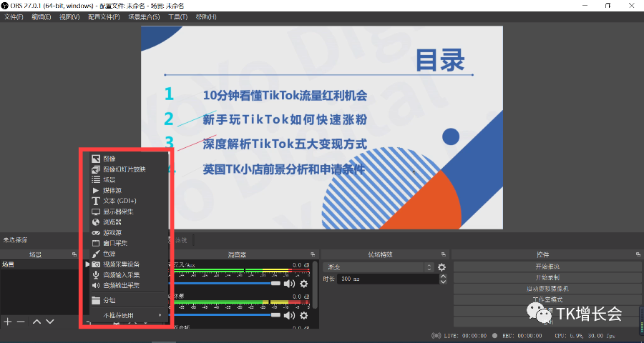Add a new scene with plus icon
The image size is (644, 343).
(x=7, y=322)
